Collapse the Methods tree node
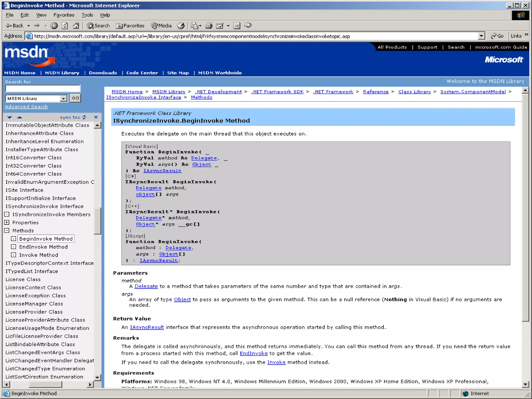The image size is (532, 399). (7, 230)
